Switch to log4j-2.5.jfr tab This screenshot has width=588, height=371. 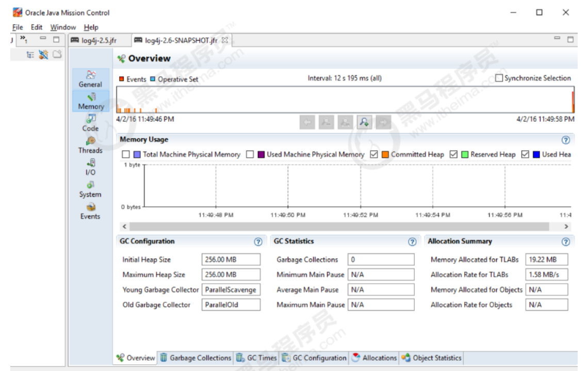[100, 40]
